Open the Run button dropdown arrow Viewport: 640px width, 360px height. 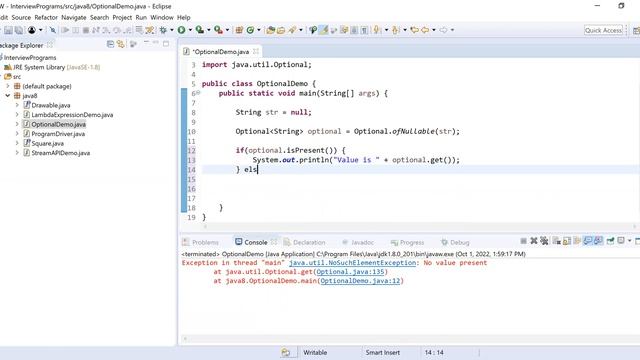[x=190, y=30]
